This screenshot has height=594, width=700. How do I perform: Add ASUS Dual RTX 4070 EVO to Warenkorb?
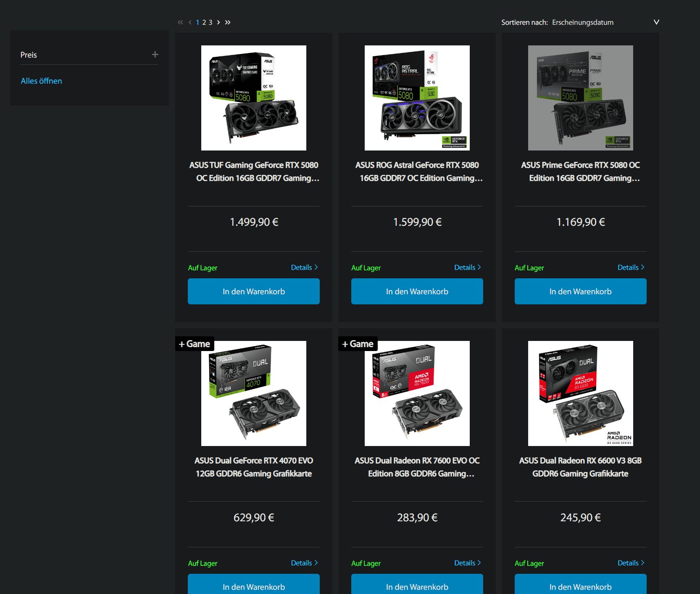254,584
